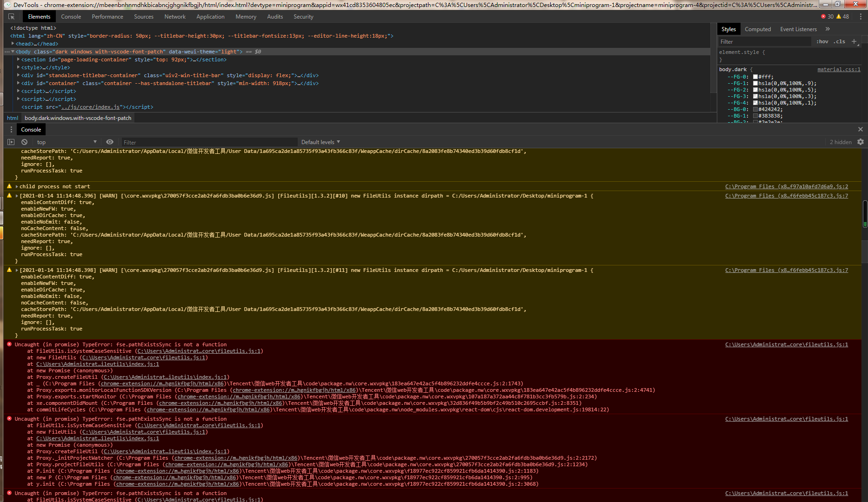The height and width of the screenshot is (502, 868).
Task: Open the Audits tab
Action: pos(275,17)
